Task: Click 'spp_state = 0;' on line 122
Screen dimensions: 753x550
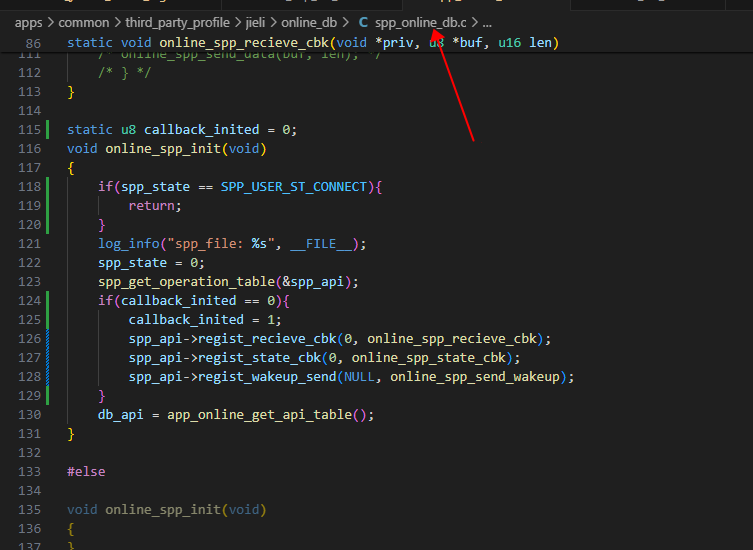Action: click(x=151, y=263)
